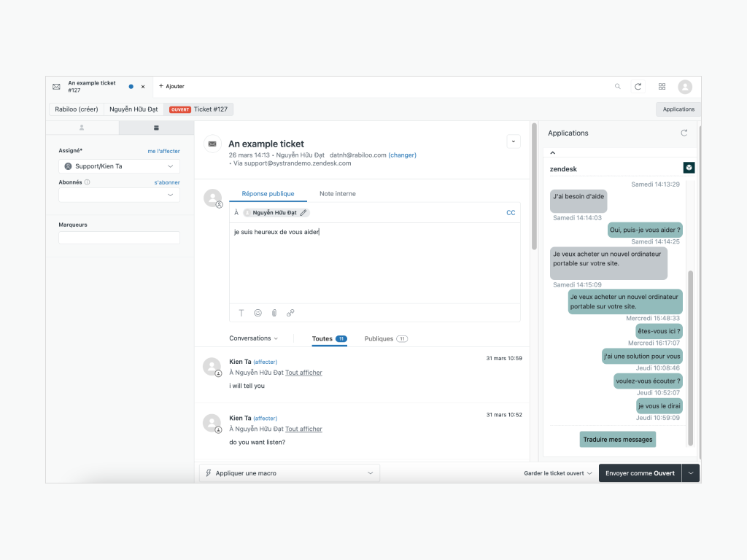The image size is (747, 560).
Task: Reload the Applications panel with the refresh icon
Action: (x=684, y=133)
